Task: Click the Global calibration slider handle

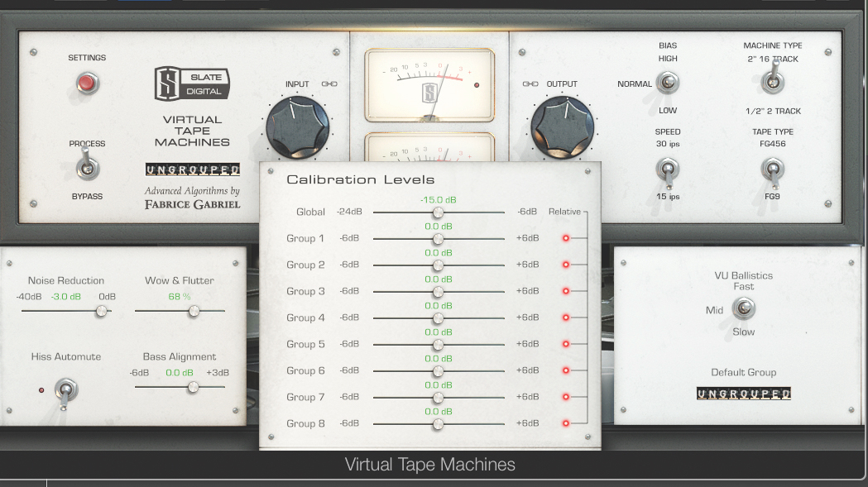Action: point(438,212)
